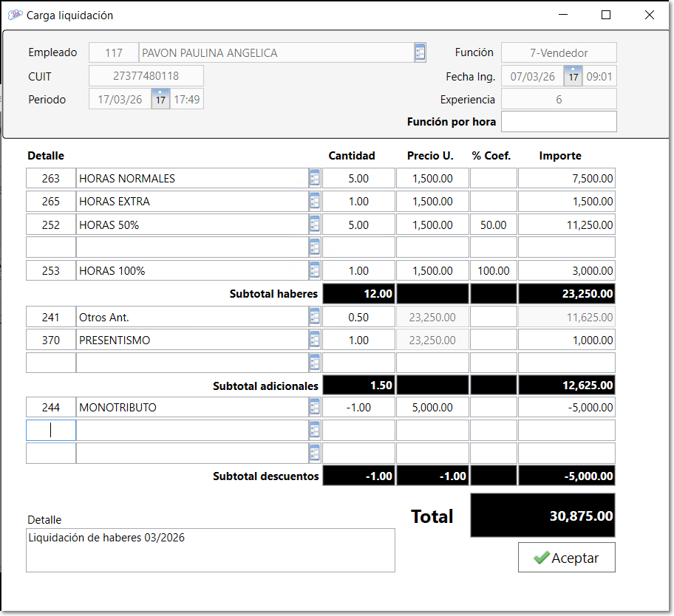This screenshot has width=674, height=616.
Task: Open lookup icon for HORAS EXTRA row
Action: point(314,202)
